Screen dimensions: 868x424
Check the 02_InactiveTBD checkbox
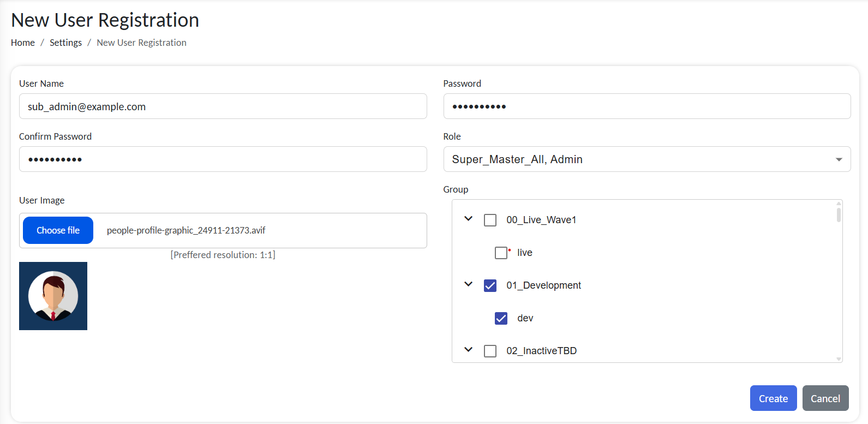pos(490,351)
